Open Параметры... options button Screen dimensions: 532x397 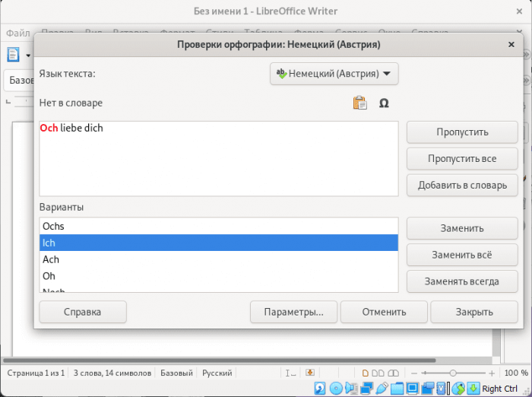[294, 312]
